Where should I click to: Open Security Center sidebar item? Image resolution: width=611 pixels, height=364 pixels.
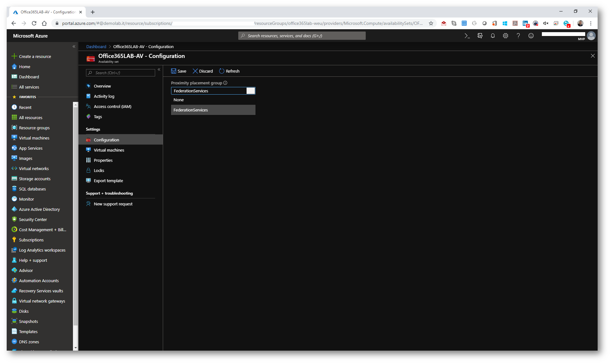[33, 219]
